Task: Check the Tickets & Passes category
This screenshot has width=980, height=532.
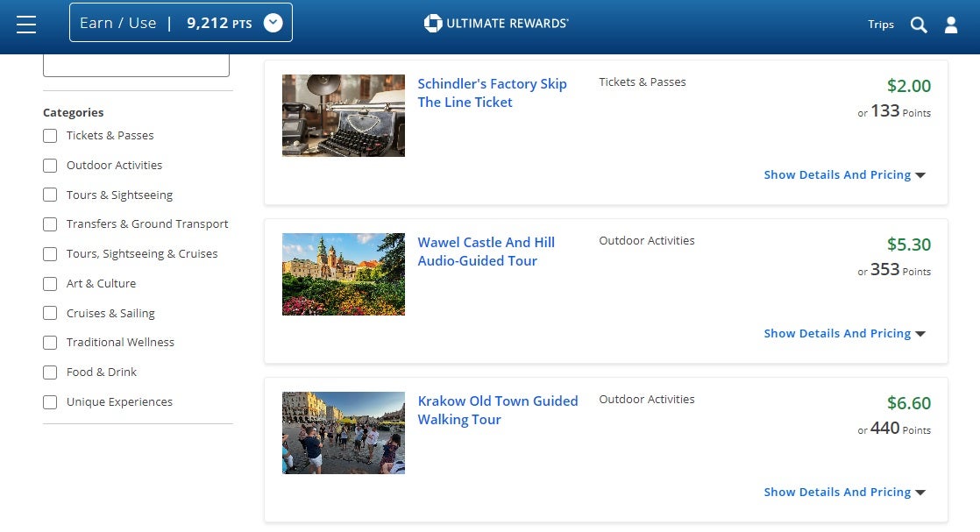Action: [51, 136]
